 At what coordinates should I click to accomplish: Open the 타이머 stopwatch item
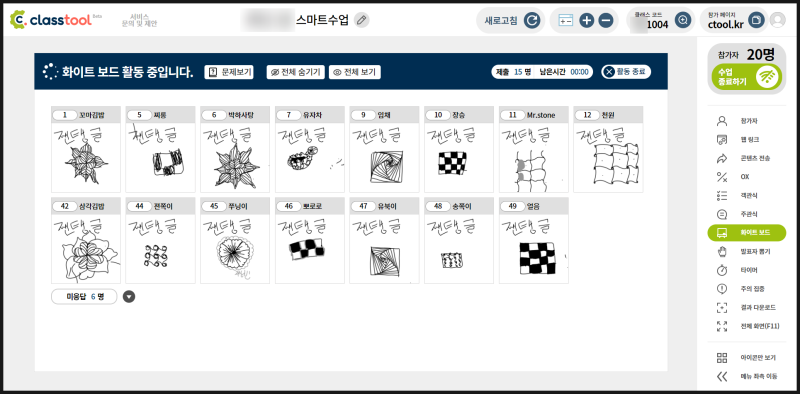747,269
